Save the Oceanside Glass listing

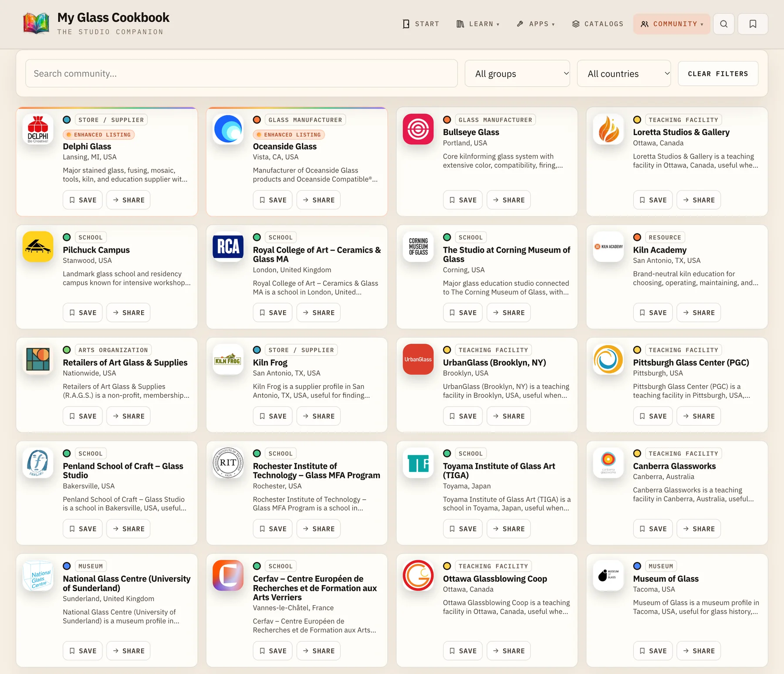(273, 200)
